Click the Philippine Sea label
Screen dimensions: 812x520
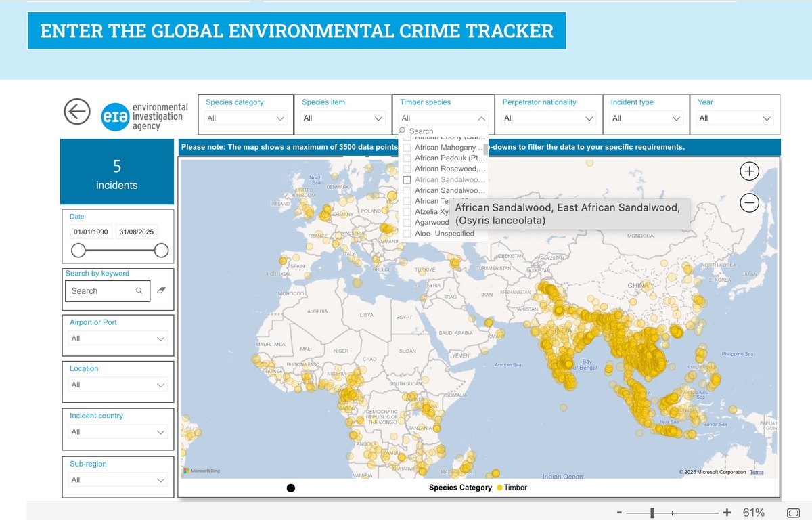coord(737,353)
